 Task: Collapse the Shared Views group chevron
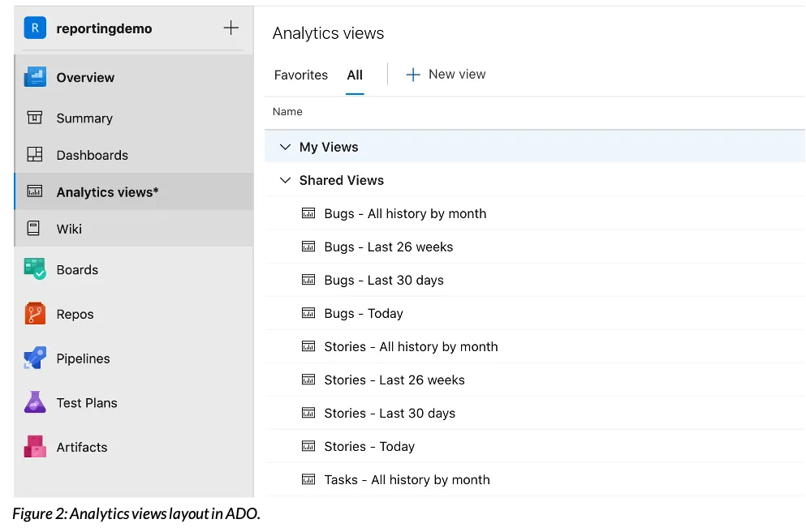click(x=285, y=180)
